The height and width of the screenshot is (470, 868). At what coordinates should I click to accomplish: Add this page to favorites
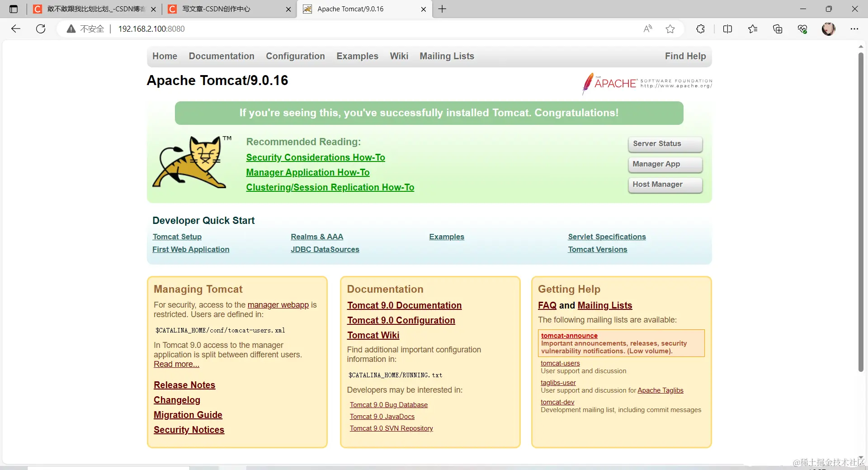(670, 29)
